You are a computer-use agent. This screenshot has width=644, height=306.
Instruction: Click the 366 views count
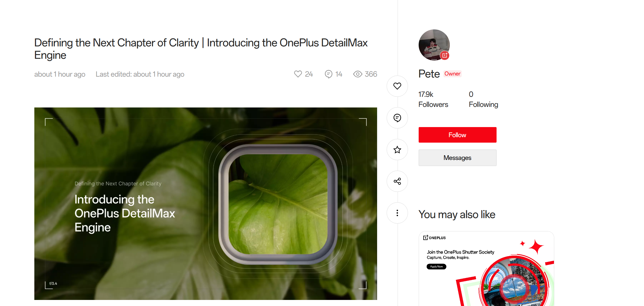tap(371, 74)
